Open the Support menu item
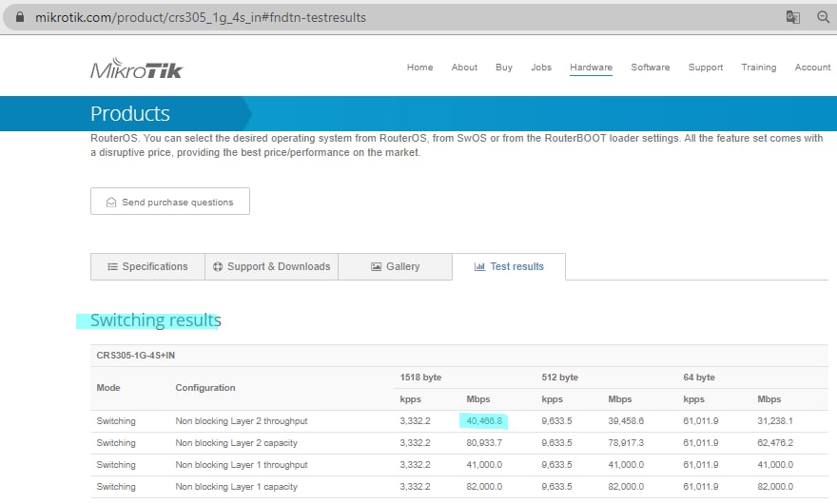 coord(706,68)
